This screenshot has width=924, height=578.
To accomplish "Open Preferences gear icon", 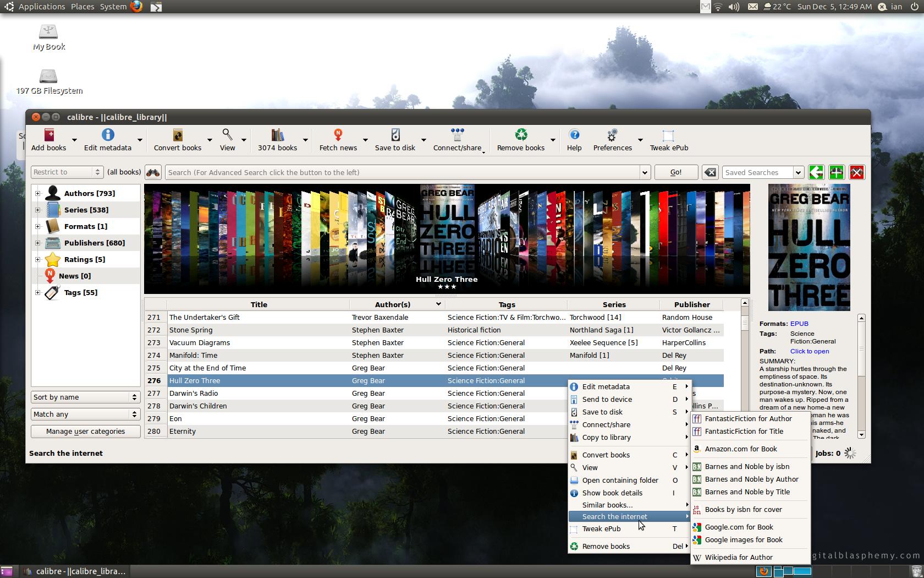I will [612, 135].
